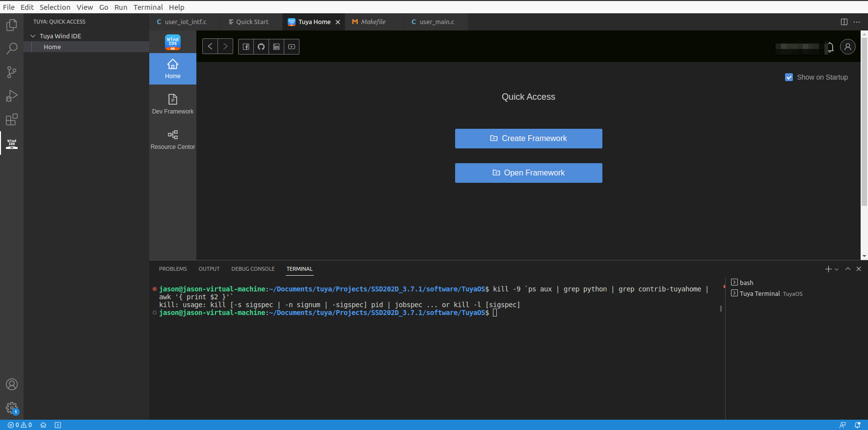This screenshot has height=430, width=868.
Task: Open Resource Center page
Action: [x=173, y=140]
